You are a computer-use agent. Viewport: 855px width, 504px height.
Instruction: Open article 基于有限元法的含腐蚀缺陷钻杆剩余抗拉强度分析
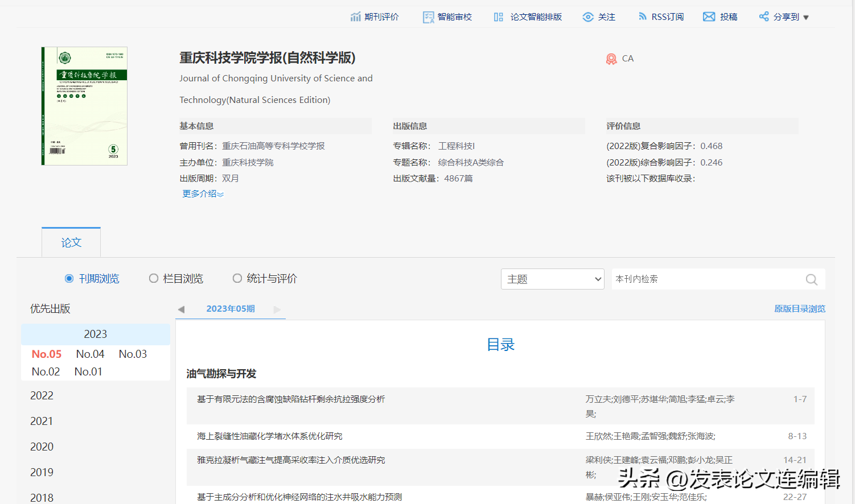click(x=291, y=399)
